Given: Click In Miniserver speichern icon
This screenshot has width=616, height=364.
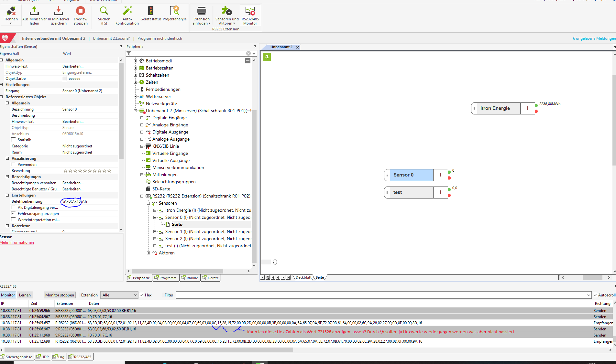Looking at the screenshot, I should pyautogui.click(x=58, y=12).
